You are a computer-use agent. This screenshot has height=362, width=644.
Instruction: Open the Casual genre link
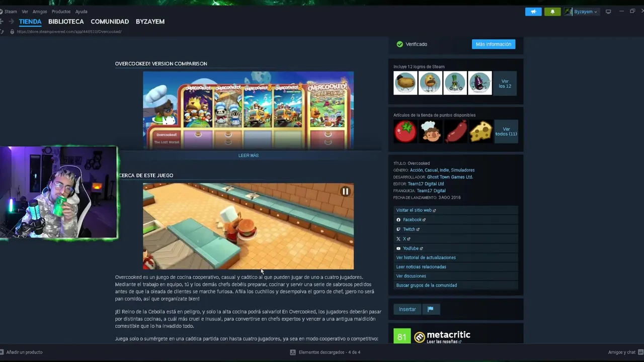431,170
